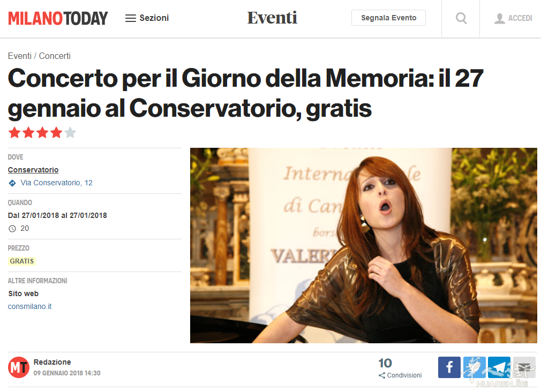Click the directions icon beside Via Conservatorio

12,183
